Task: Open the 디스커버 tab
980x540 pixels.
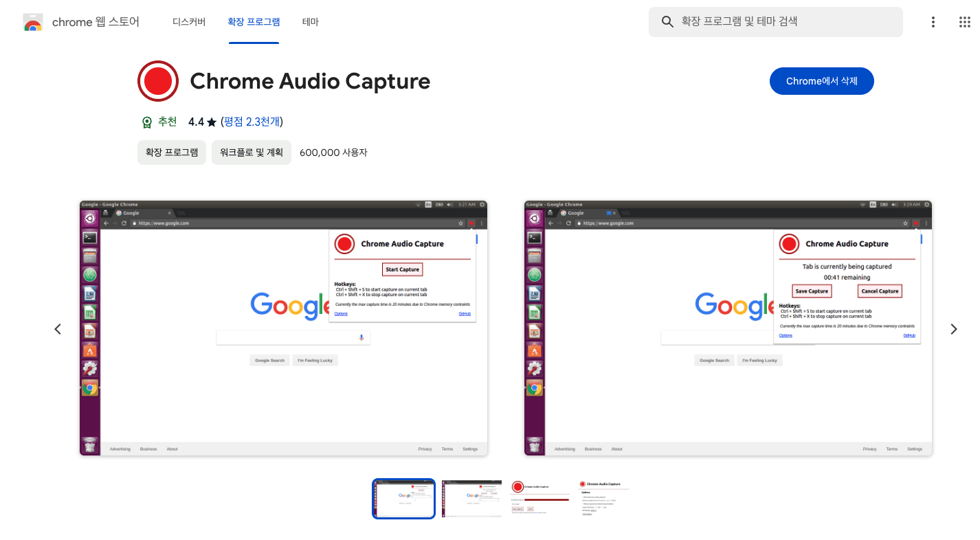Action: click(x=189, y=22)
